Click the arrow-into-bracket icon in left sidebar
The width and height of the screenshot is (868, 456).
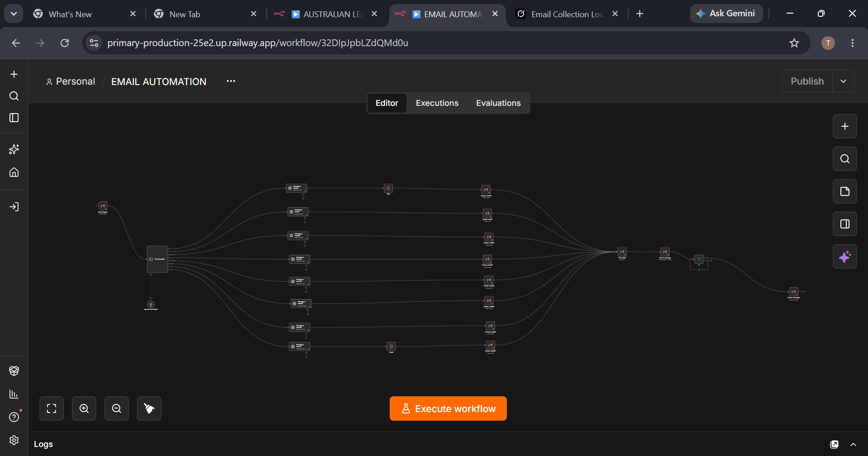coord(14,207)
